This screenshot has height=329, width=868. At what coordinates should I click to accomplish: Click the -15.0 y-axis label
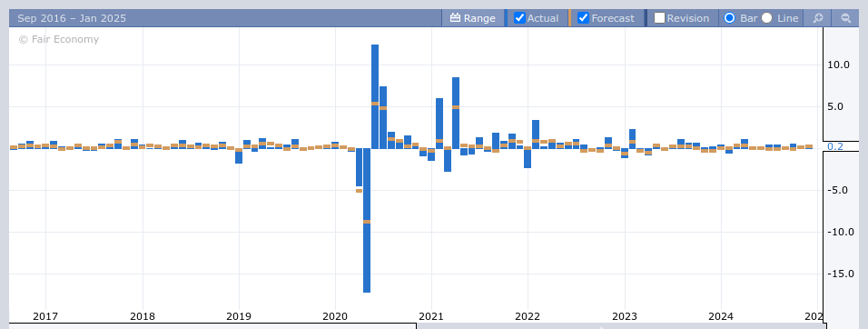point(841,274)
